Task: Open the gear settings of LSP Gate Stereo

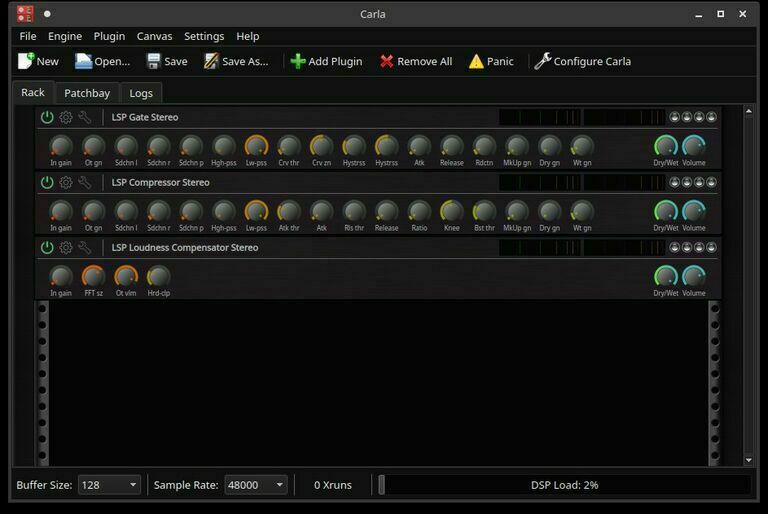Action: (66, 117)
